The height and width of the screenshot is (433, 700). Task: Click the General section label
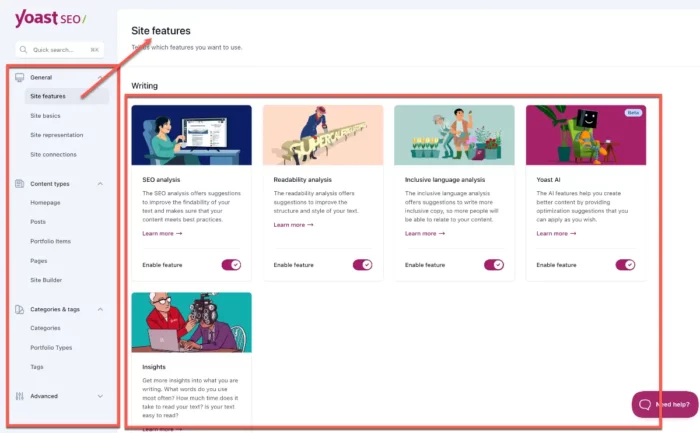coord(41,77)
